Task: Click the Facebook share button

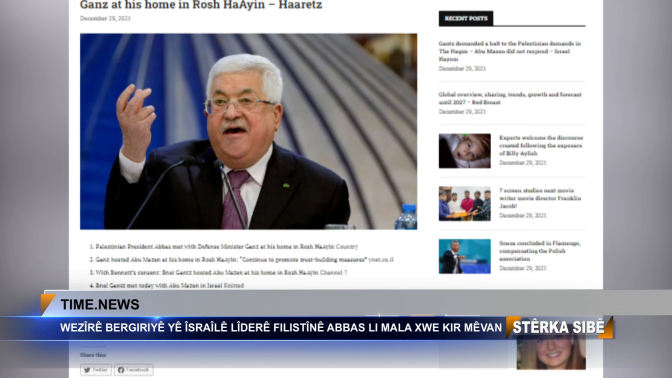Action: click(133, 370)
